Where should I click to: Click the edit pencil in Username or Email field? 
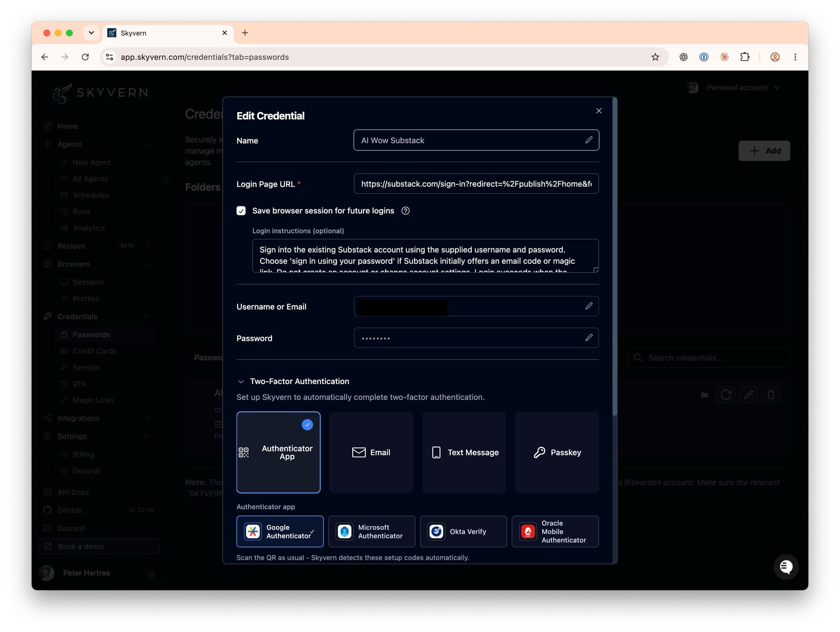click(x=589, y=306)
